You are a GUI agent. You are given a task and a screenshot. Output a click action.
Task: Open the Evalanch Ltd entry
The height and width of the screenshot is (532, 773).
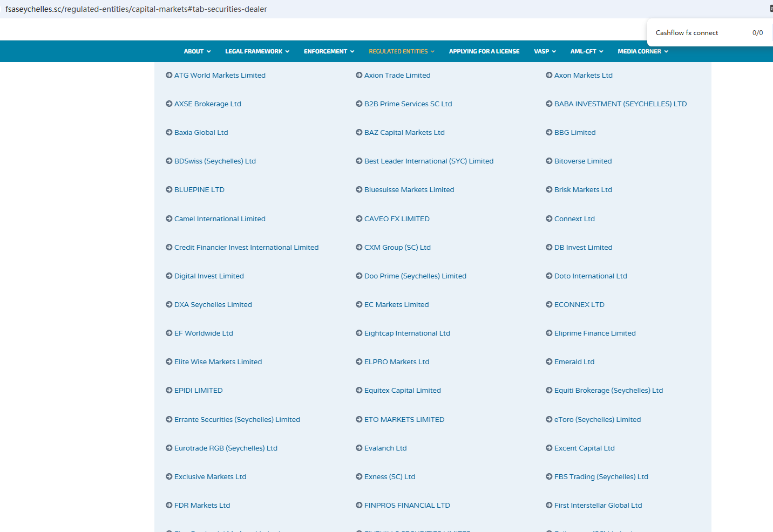(385, 448)
